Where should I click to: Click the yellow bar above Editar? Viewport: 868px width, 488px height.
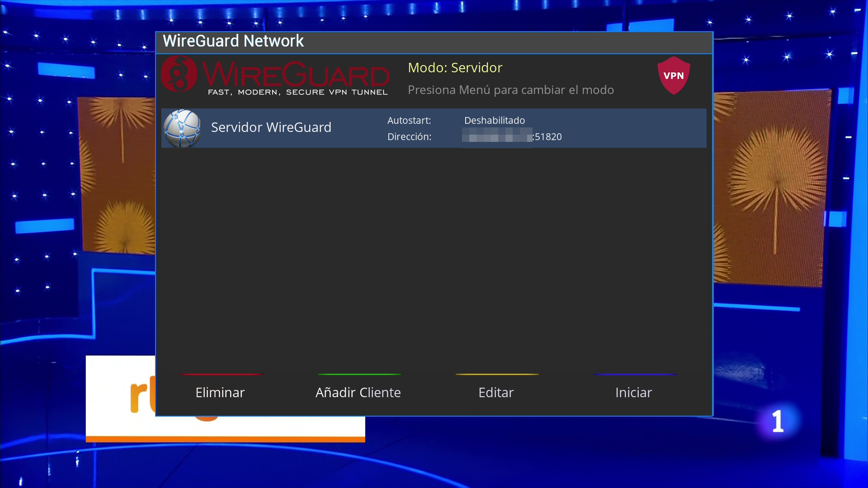click(497, 374)
